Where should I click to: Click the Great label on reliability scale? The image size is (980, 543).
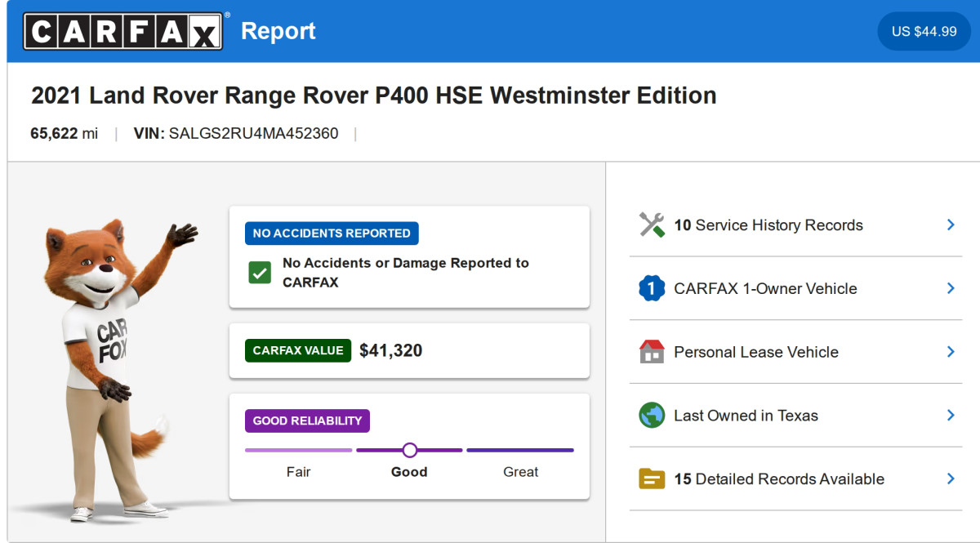click(520, 472)
